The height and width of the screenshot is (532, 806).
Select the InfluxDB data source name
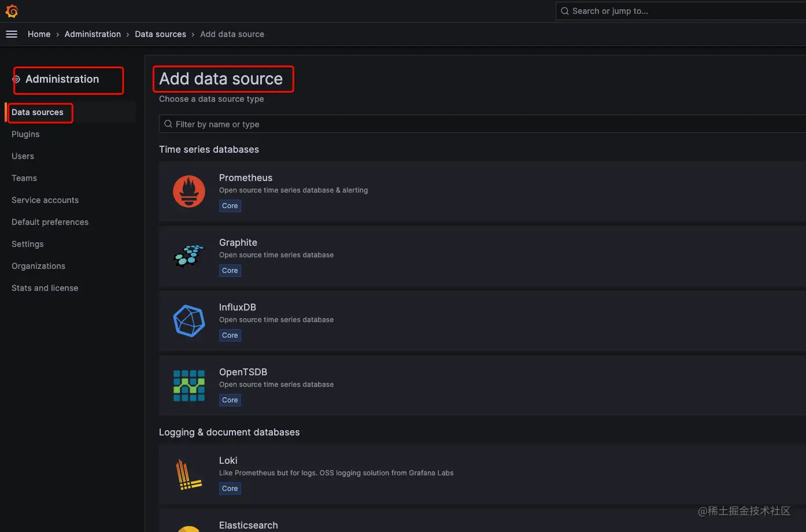pyautogui.click(x=238, y=307)
